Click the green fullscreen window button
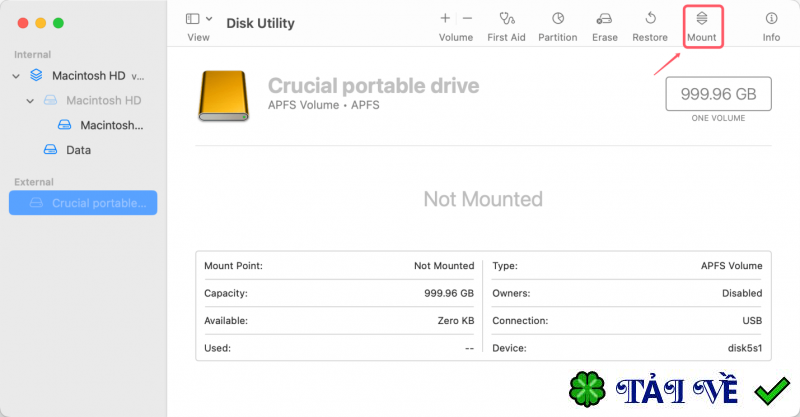Screen dimensions: 800x417 (x=58, y=22)
